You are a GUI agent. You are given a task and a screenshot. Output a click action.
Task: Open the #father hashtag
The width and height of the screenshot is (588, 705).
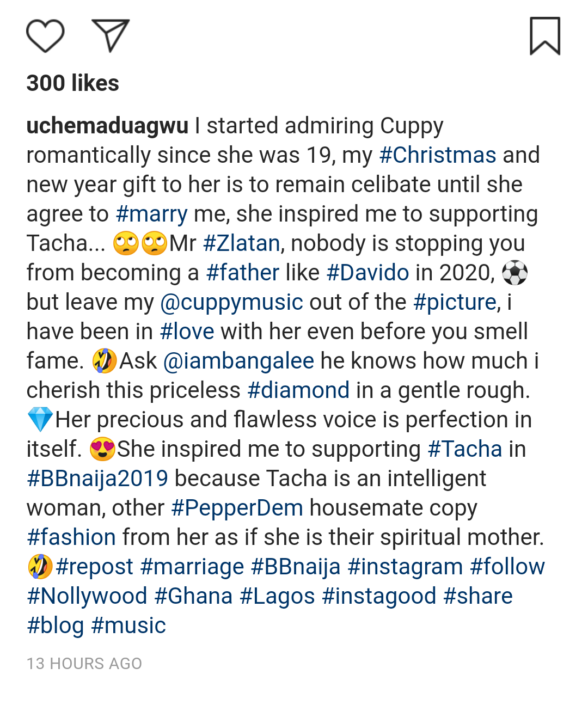pyautogui.click(x=242, y=273)
